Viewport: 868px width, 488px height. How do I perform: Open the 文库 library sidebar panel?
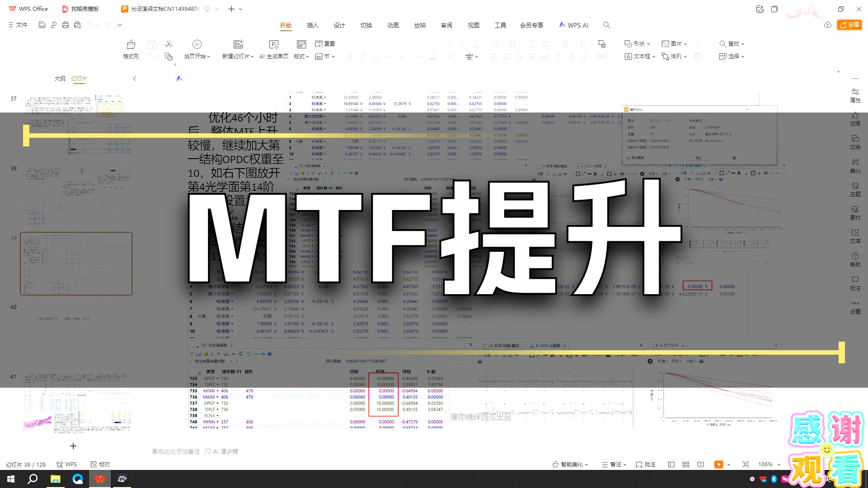tap(855, 237)
